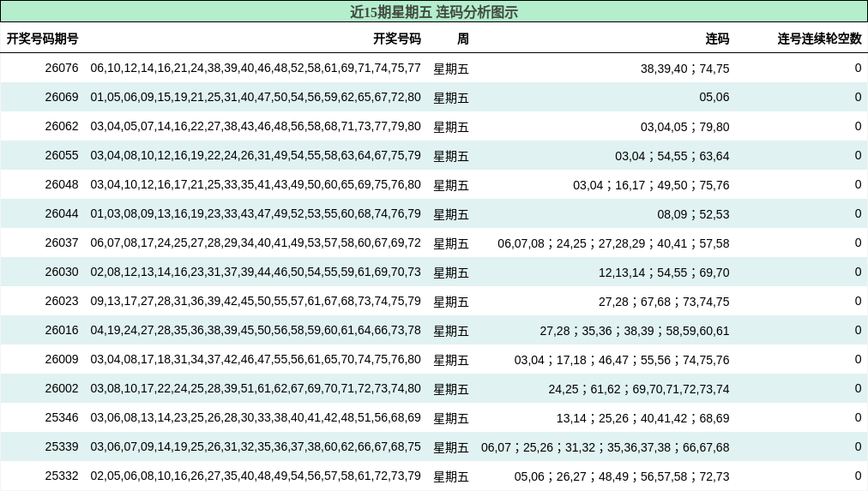Click the winning numbers of issue 26037
The height and width of the screenshot is (491, 868).
click(x=256, y=243)
